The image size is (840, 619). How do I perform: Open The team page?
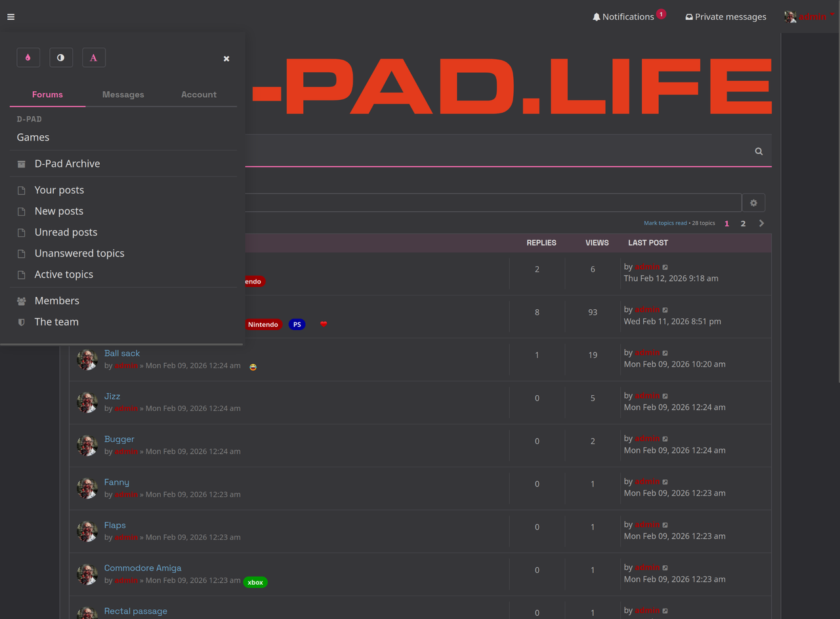[x=56, y=322]
